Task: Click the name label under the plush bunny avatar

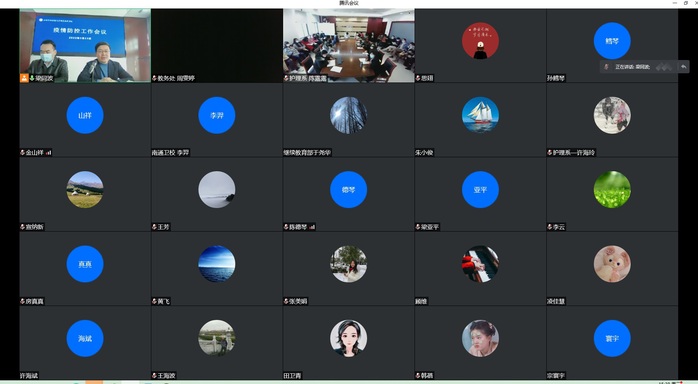Action: pos(556,301)
